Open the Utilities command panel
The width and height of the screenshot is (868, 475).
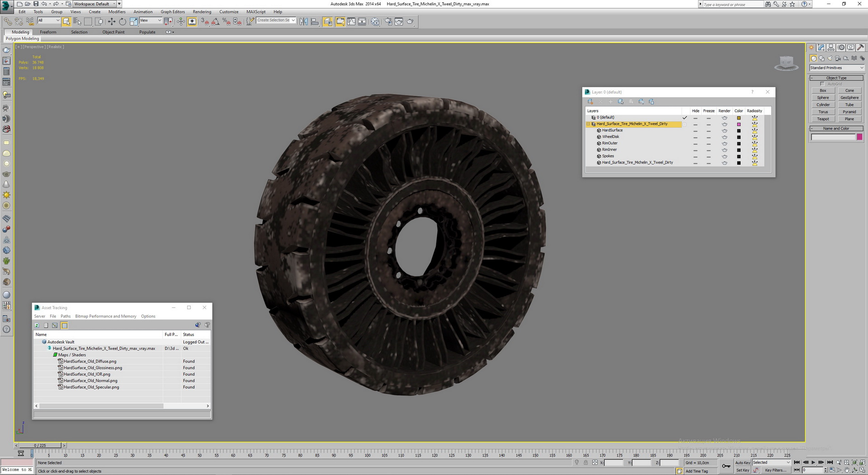tap(860, 47)
